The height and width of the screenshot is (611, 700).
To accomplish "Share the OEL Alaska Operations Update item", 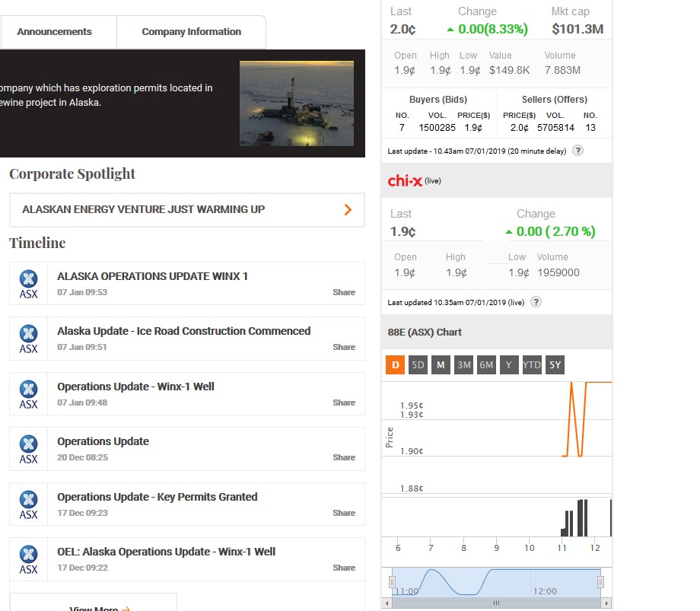I will [x=344, y=568].
